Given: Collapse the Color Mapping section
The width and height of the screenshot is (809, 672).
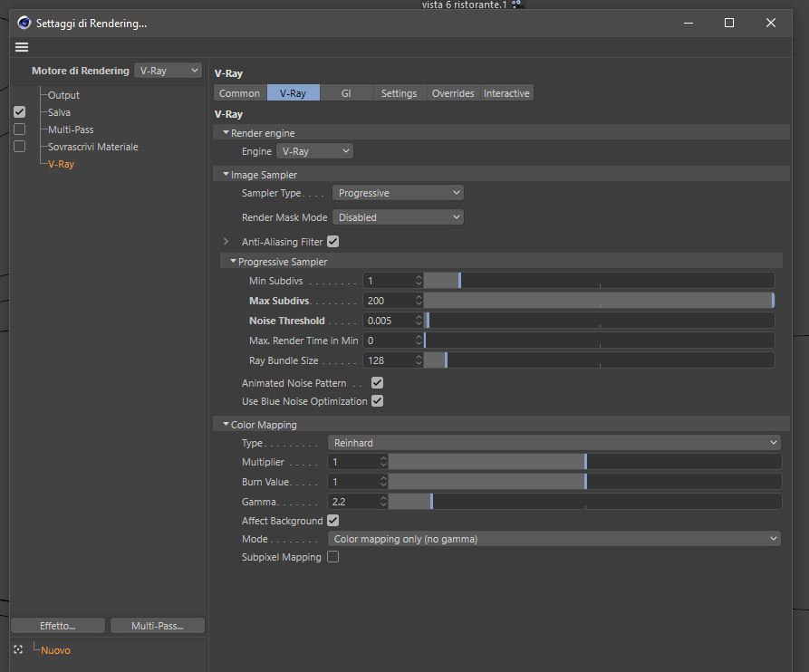Looking at the screenshot, I should click(226, 424).
